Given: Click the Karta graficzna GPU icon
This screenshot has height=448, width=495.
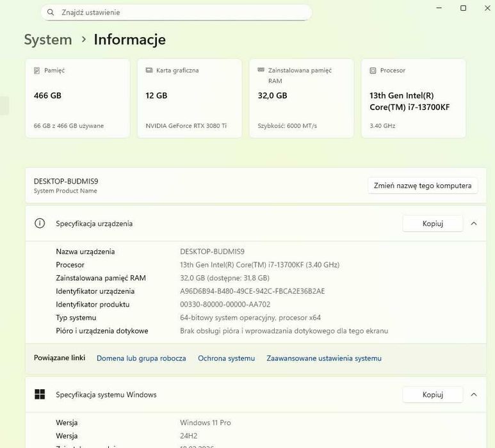Looking at the screenshot, I should coord(149,70).
